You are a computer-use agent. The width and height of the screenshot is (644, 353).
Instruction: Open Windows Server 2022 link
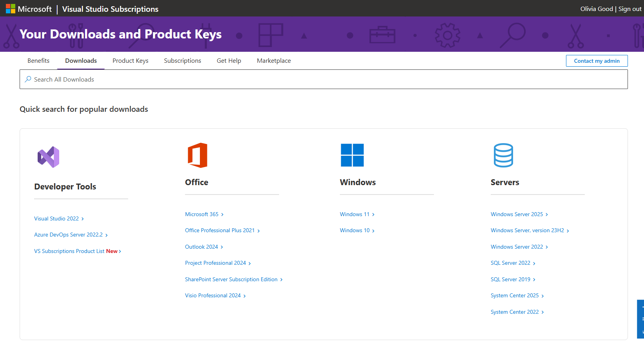pos(519,247)
